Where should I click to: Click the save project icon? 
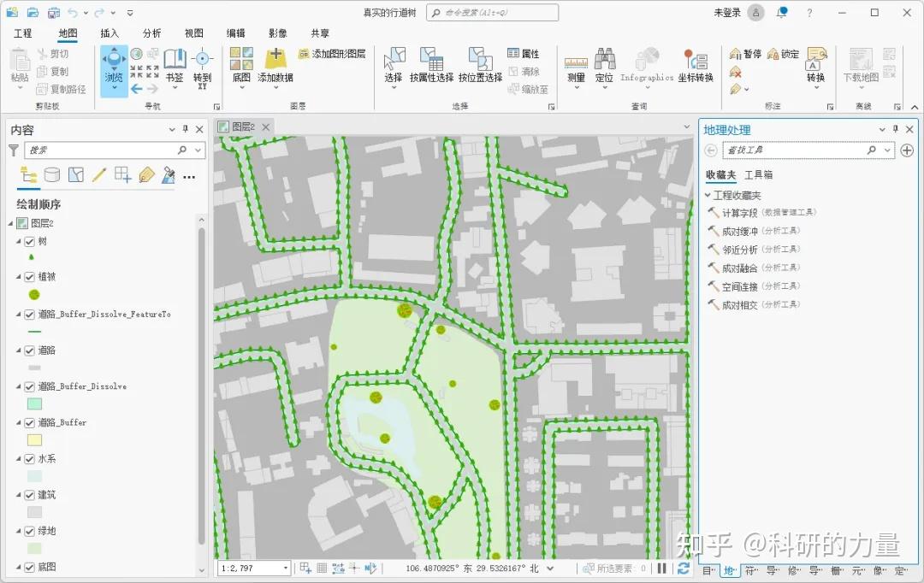(x=54, y=12)
